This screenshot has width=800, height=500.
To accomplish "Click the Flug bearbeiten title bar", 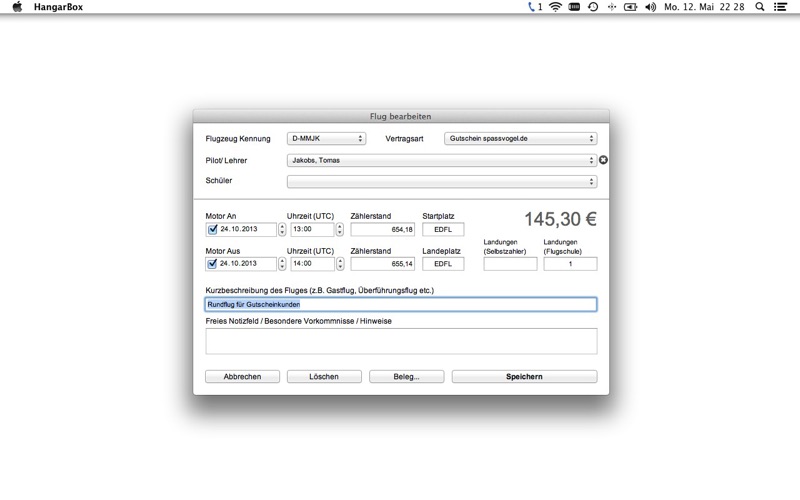I will coord(401,116).
